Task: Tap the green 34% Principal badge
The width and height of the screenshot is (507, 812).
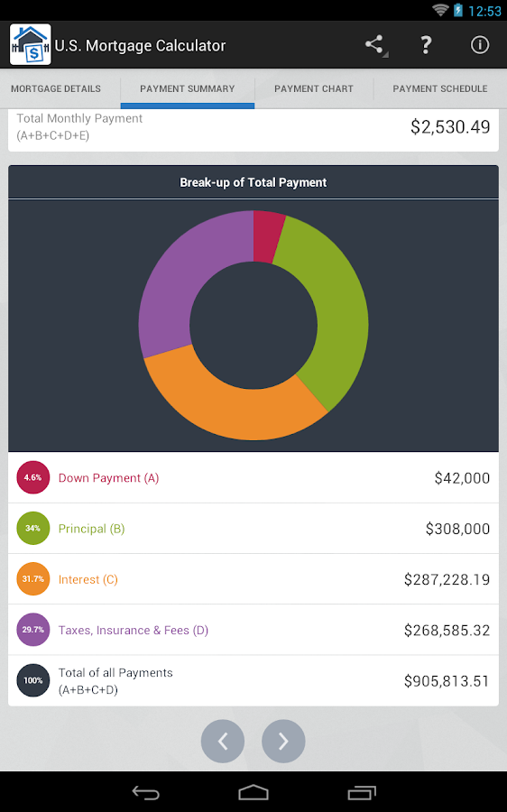Action: 33,528
